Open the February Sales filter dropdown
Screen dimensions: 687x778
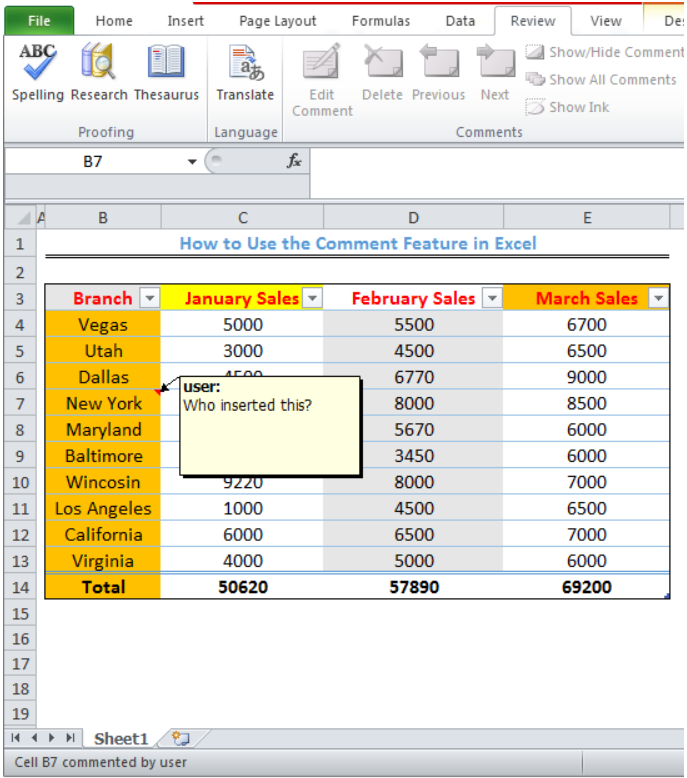(492, 298)
